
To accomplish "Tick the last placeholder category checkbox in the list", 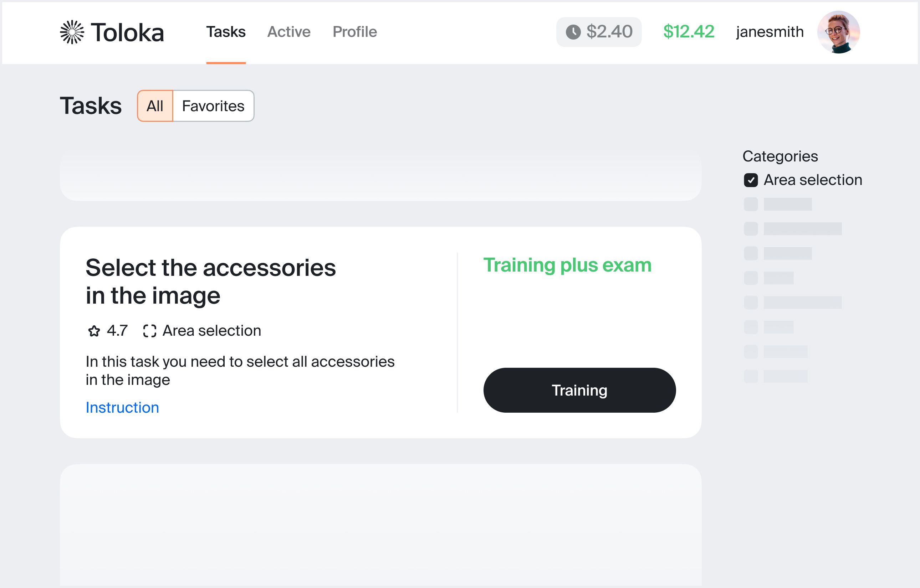I will click(x=751, y=376).
